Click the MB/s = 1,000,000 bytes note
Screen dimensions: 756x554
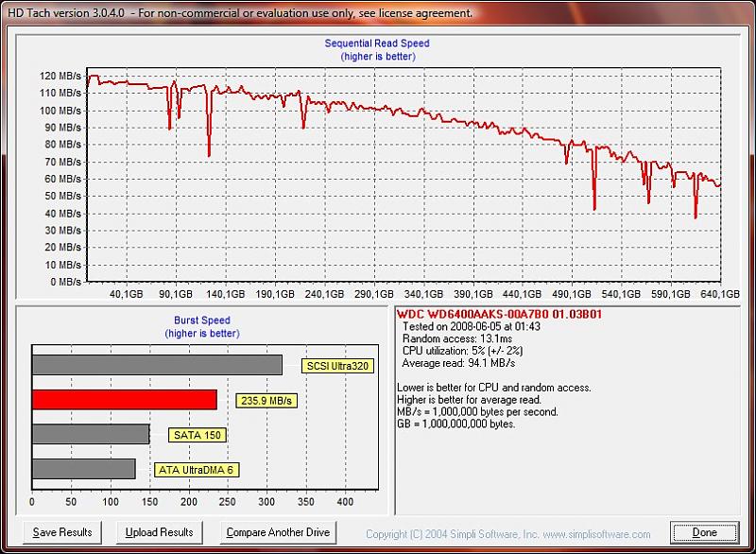[477, 412]
